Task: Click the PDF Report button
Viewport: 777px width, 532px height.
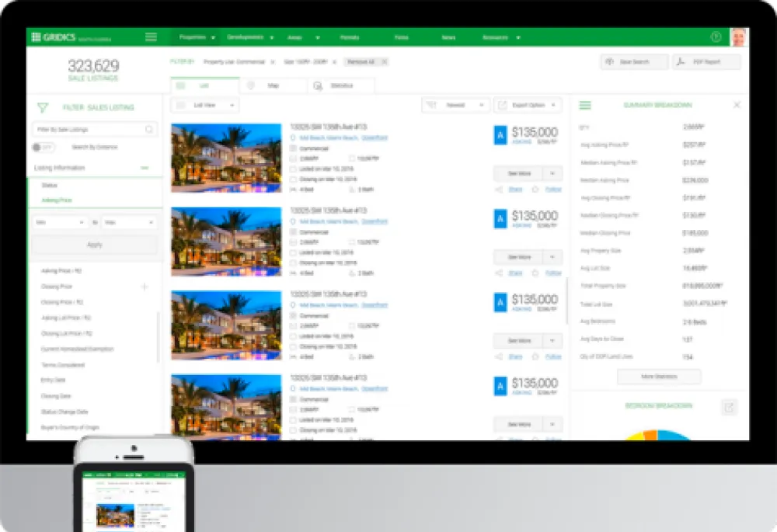Action: click(706, 62)
